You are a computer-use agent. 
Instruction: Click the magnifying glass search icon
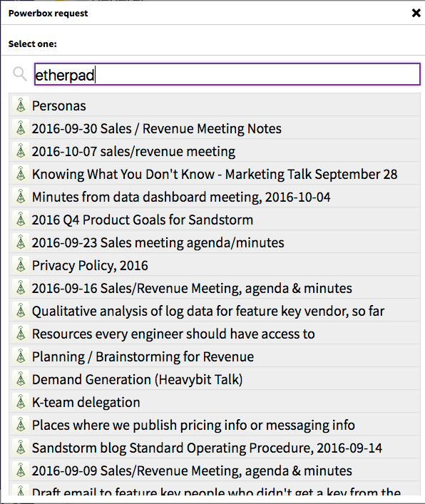[20, 74]
